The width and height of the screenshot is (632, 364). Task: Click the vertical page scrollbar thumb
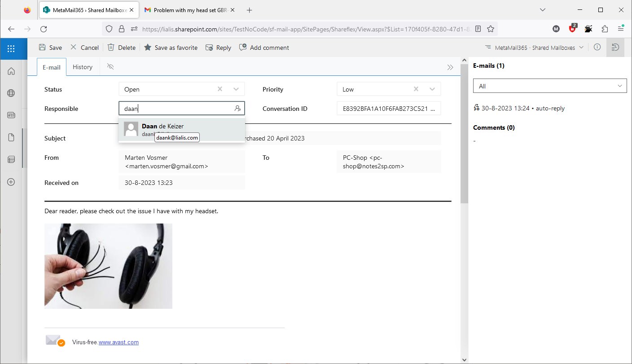[x=464, y=133]
